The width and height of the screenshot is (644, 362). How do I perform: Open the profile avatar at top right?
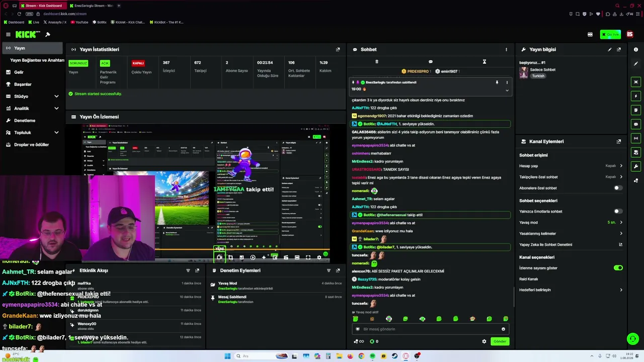click(x=629, y=35)
